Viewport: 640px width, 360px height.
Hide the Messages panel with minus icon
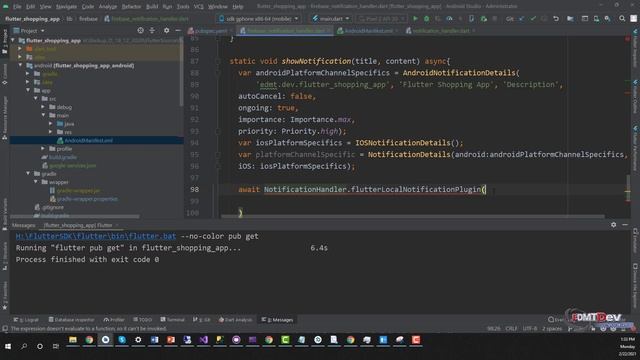coord(625,225)
